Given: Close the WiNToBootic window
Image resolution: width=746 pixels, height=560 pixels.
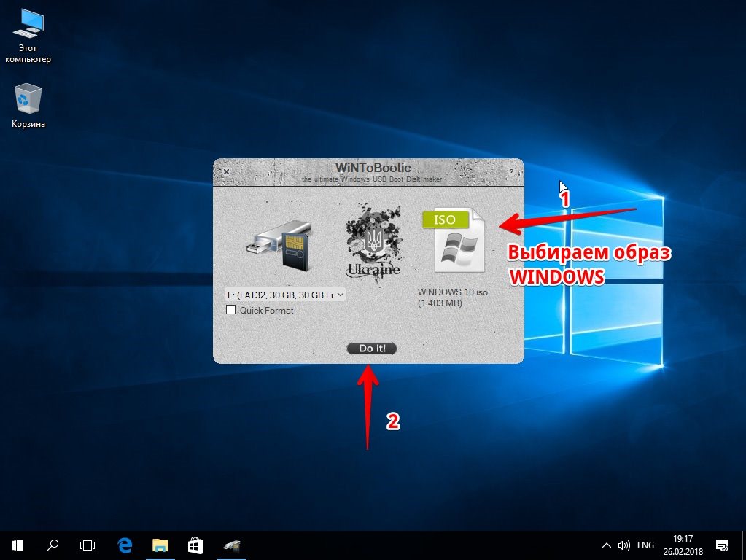Looking at the screenshot, I should 227,171.
